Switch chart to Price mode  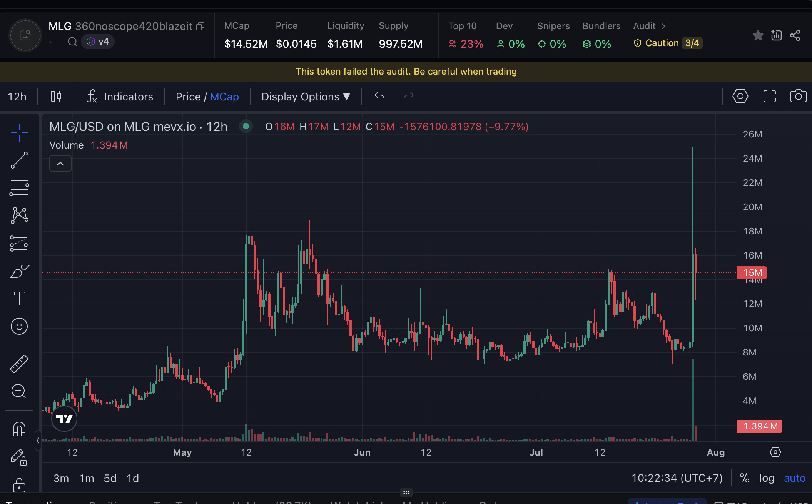(188, 97)
